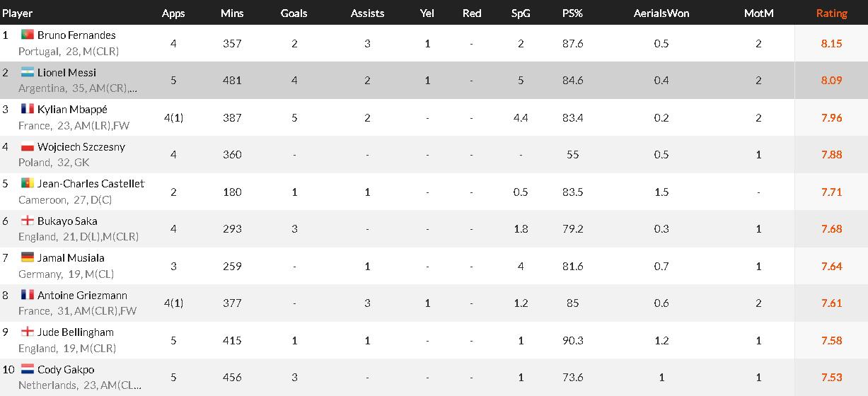
Task: Open Jude Bellingham player page
Action: tap(75, 332)
